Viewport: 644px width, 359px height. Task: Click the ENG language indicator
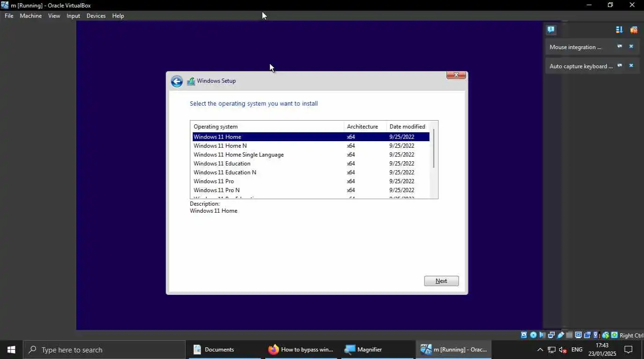tap(577, 350)
